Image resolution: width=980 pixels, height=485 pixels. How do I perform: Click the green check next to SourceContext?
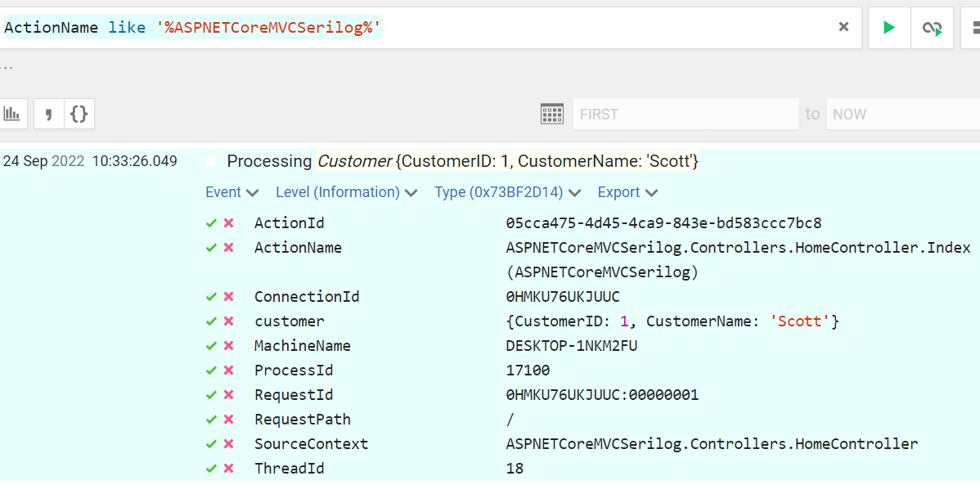point(211,444)
